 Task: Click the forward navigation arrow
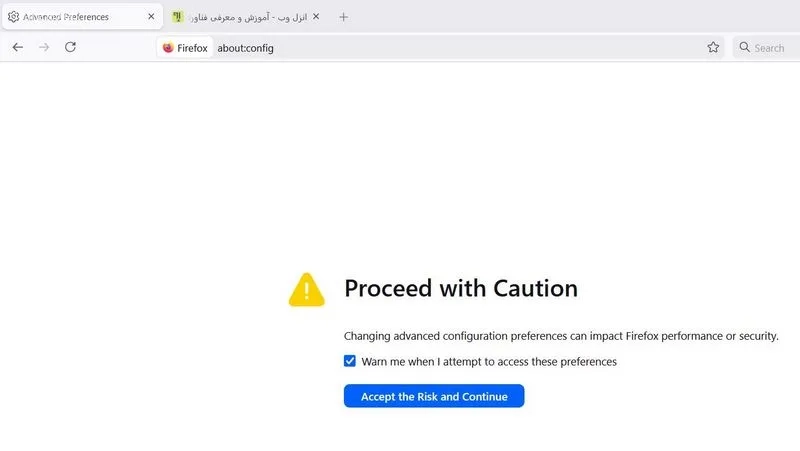(x=44, y=47)
